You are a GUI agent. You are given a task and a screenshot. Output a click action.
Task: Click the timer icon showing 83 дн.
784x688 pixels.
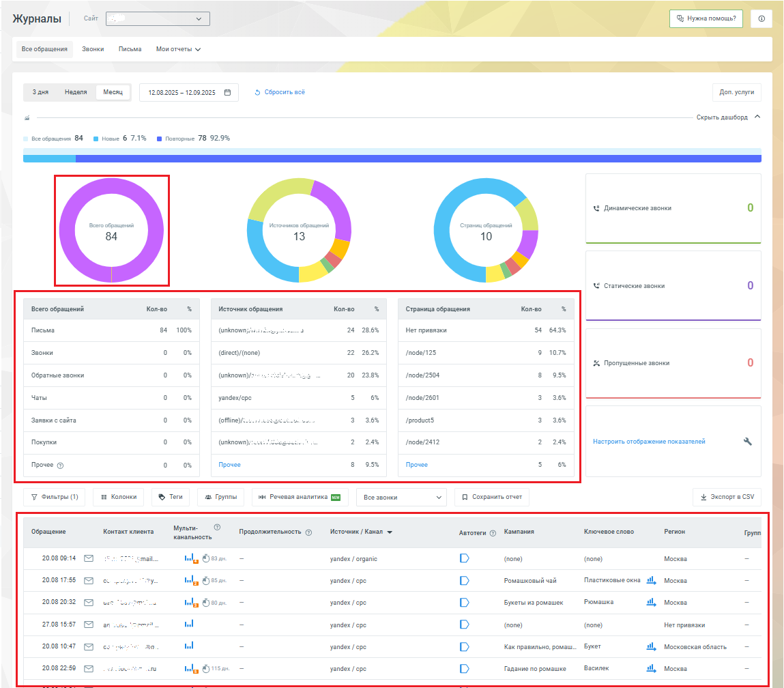205,558
